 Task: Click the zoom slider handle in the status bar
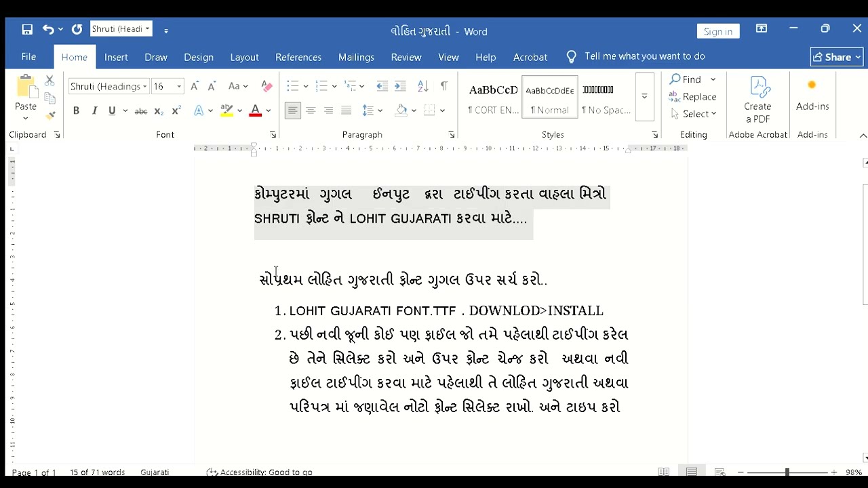[787, 472]
